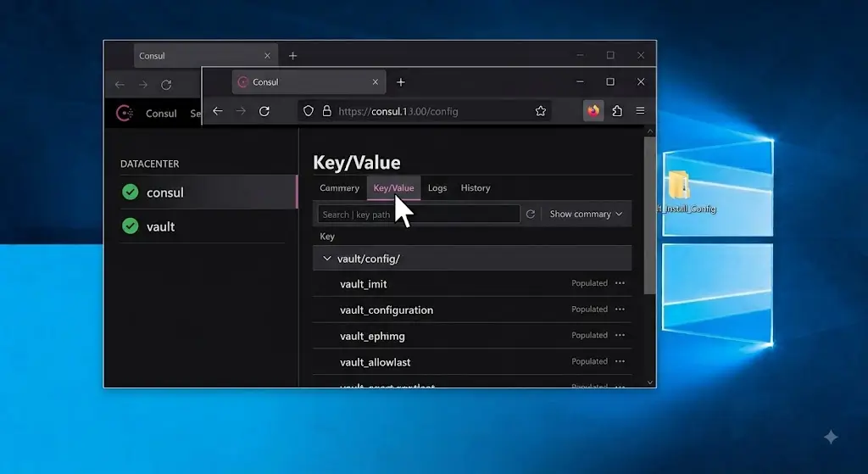The width and height of the screenshot is (868, 474).
Task: Select the vault datacenter
Action: click(x=203, y=226)
